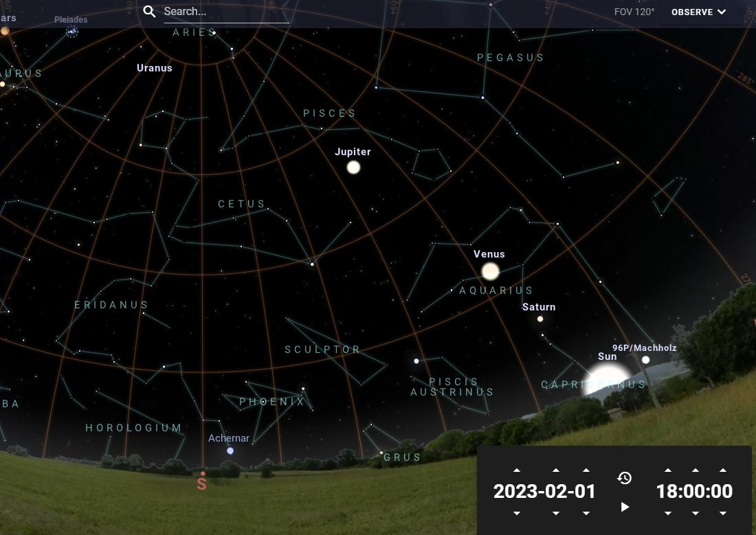Viewport: 756px width, 535px height.
Task: Open the OBSERVE dropdown menu
Action: (x=699, y=12)
